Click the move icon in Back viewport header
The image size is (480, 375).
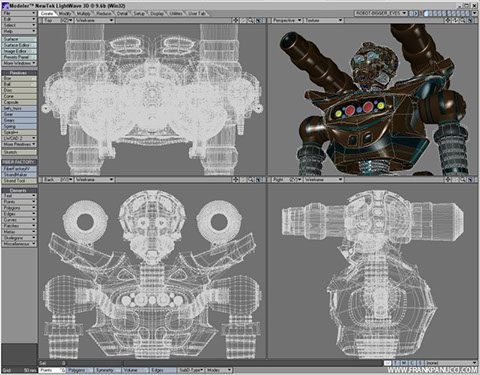point(236,180)
